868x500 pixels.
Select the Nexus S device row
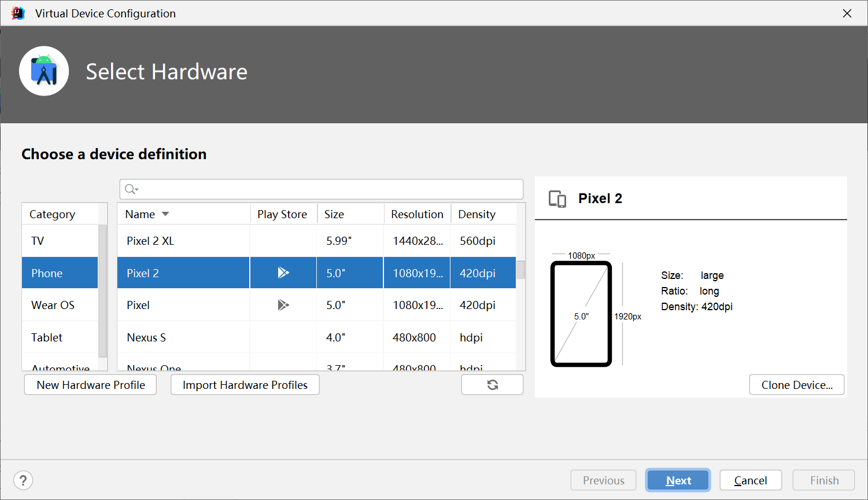tap(317, 337)
